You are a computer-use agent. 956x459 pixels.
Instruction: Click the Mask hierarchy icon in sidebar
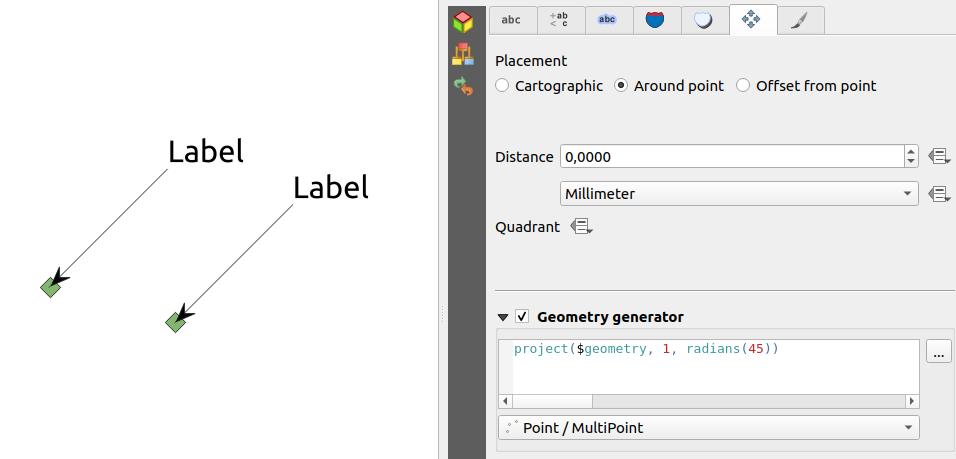(x=463, y=54)
